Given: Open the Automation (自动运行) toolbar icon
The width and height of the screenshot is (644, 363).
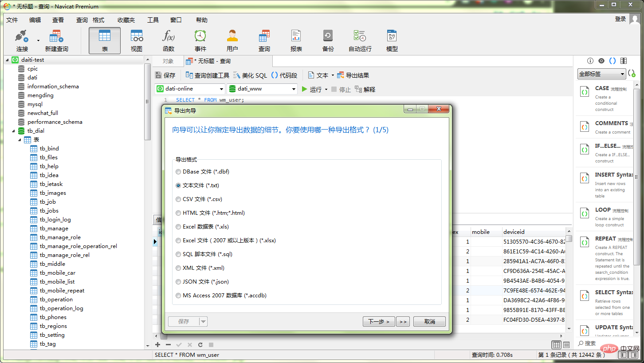Looking at the screenshot, I should [x=360, y=41].
